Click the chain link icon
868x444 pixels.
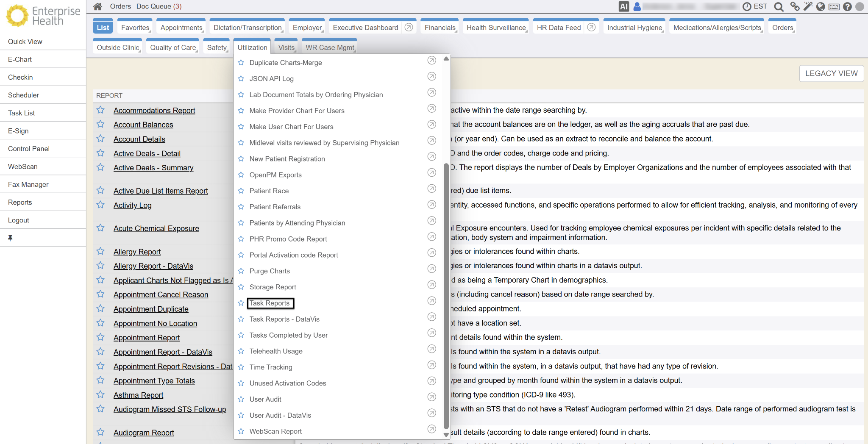point(795,6)
